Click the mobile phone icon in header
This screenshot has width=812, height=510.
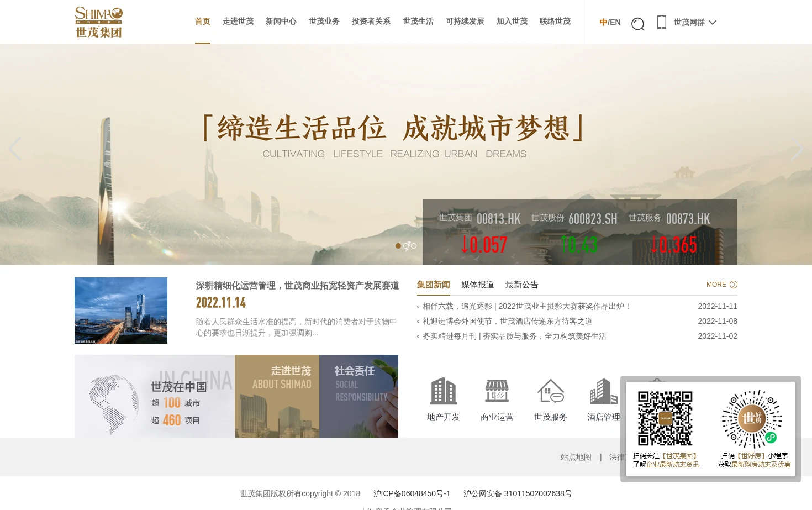[661, 22]
